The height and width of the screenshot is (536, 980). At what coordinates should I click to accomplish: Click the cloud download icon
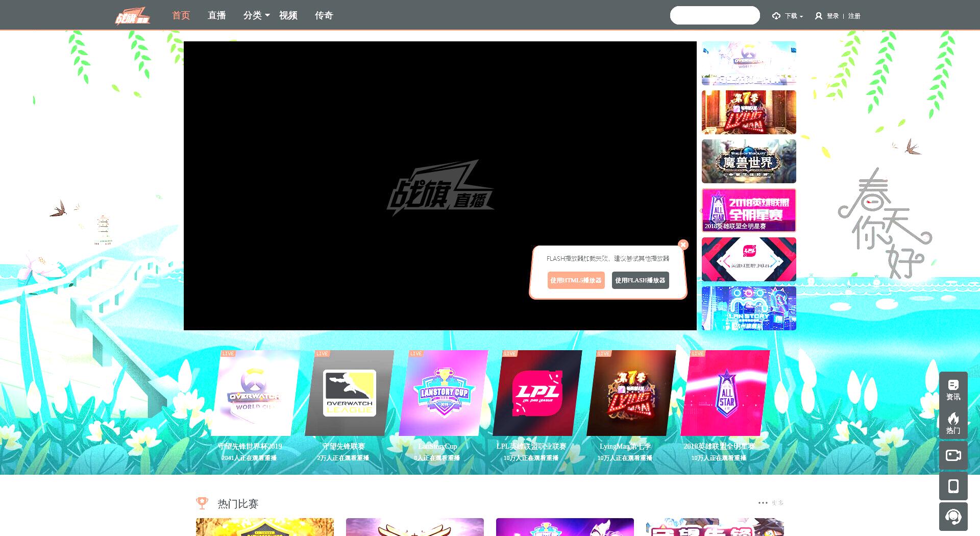coord(776,16)
